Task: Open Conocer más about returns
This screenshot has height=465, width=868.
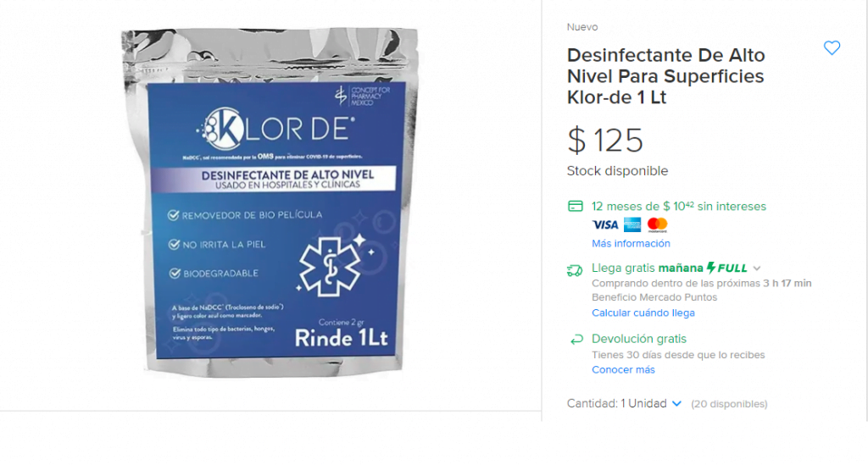Action: tap(623, 370)
